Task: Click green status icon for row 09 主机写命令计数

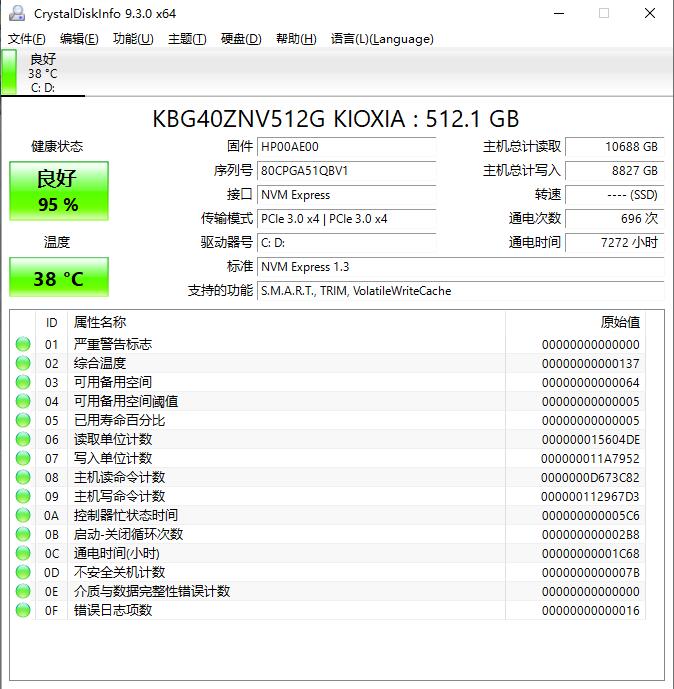Action: click(x=23, y=496)
